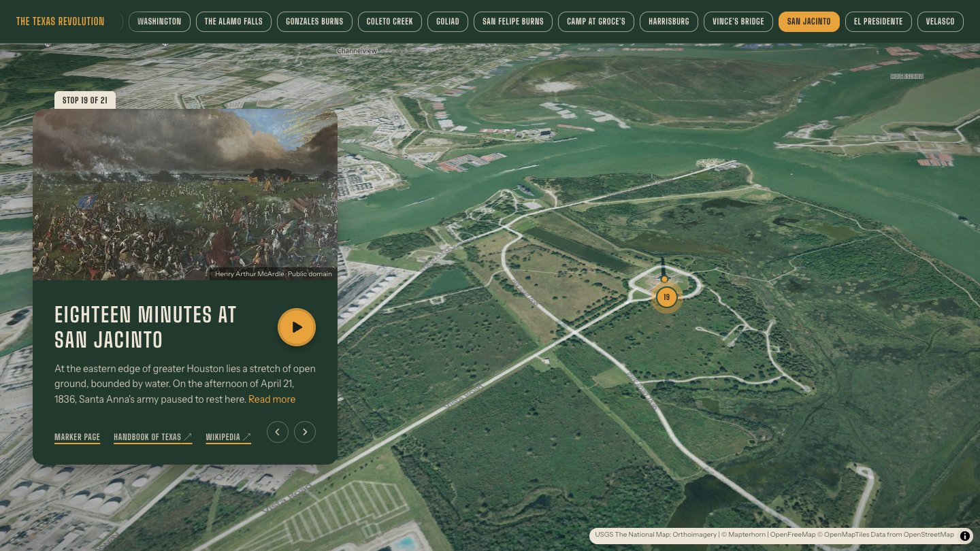Click the Henry Arthur McArdle image credit
Viewport: 980px width, 551px height.
[274, 274]
